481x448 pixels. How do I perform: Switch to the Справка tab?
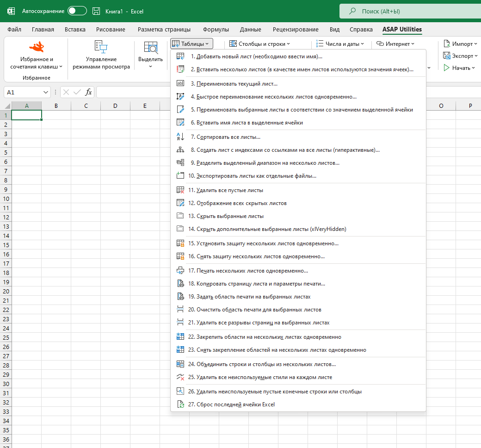(361, 30)
